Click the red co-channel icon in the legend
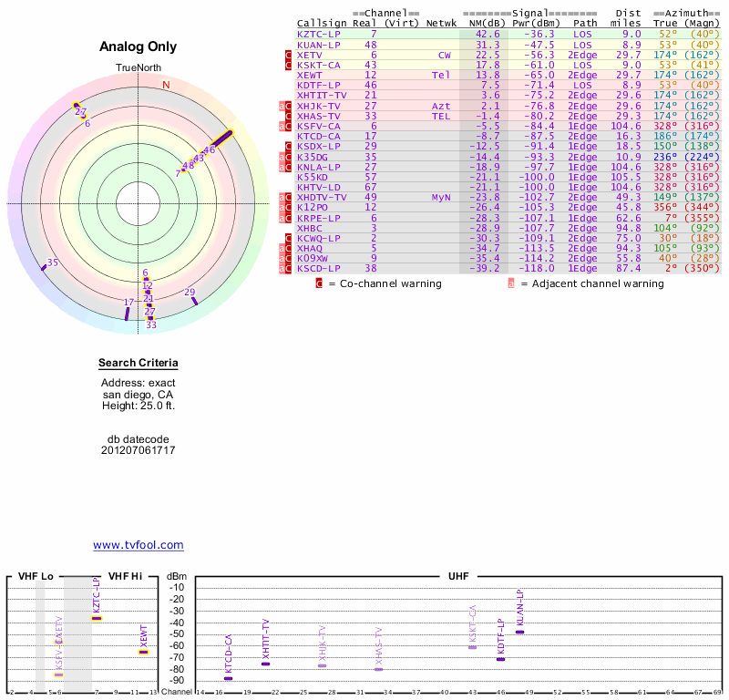Viewport: 729px width, 700px height. (319, 283)
